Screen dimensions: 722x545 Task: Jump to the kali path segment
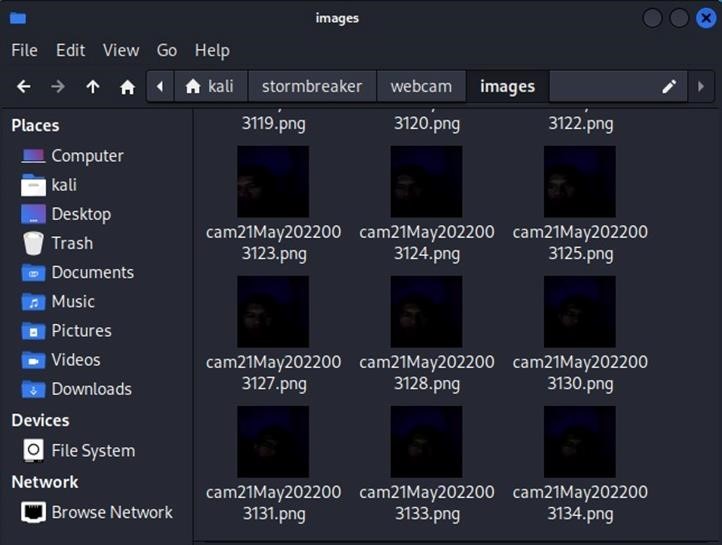click(210, 87)
